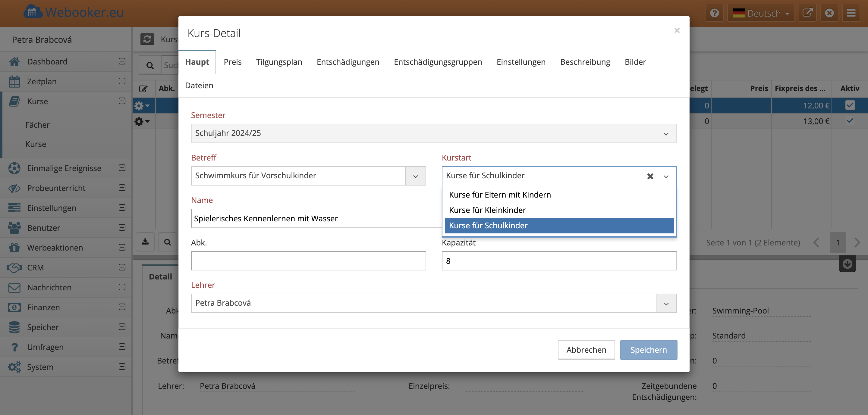
Task: Open the Lehrer dropdown arrow
Action: coord(666,304)
